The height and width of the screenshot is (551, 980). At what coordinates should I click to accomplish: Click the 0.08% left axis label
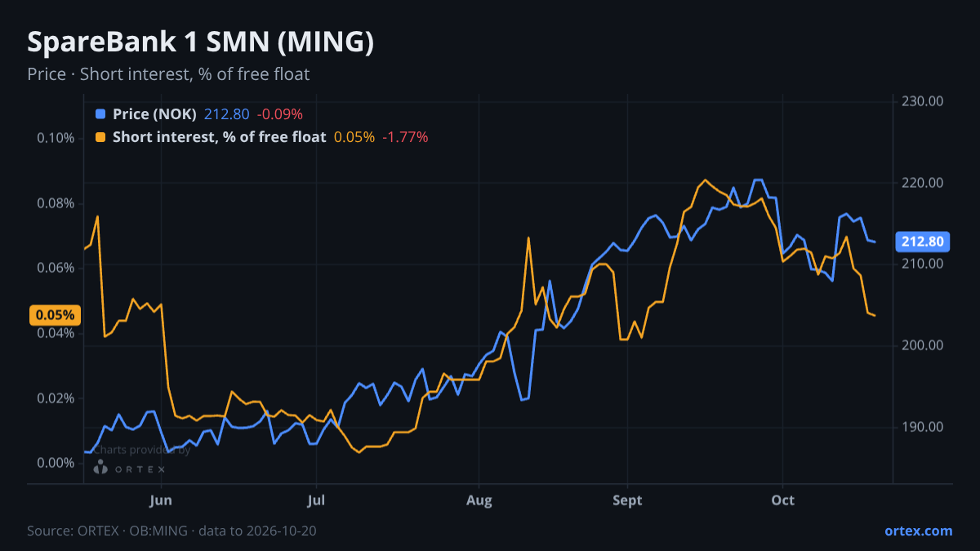pyautogui.click(x=56, y=202)
